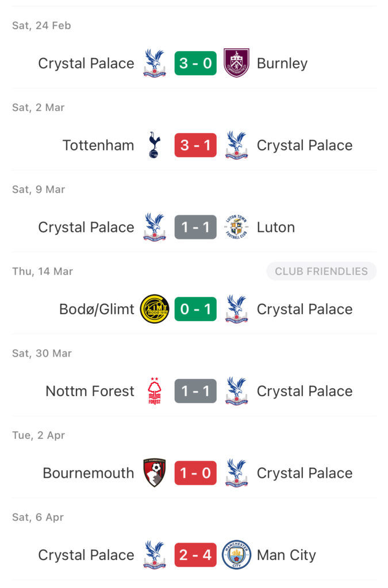The image size is (388, 588).
Task: Open the 2 - 4 Man City score
Action: [195, 555]
